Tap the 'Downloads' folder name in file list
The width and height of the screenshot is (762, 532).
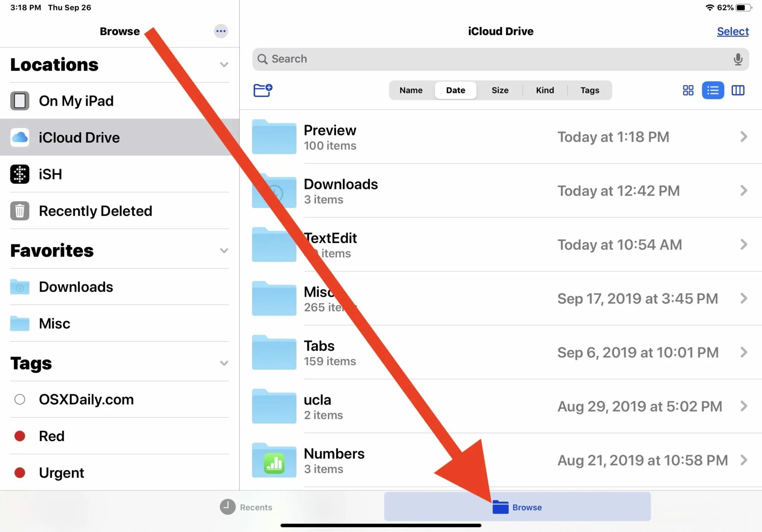coord(341,184)
